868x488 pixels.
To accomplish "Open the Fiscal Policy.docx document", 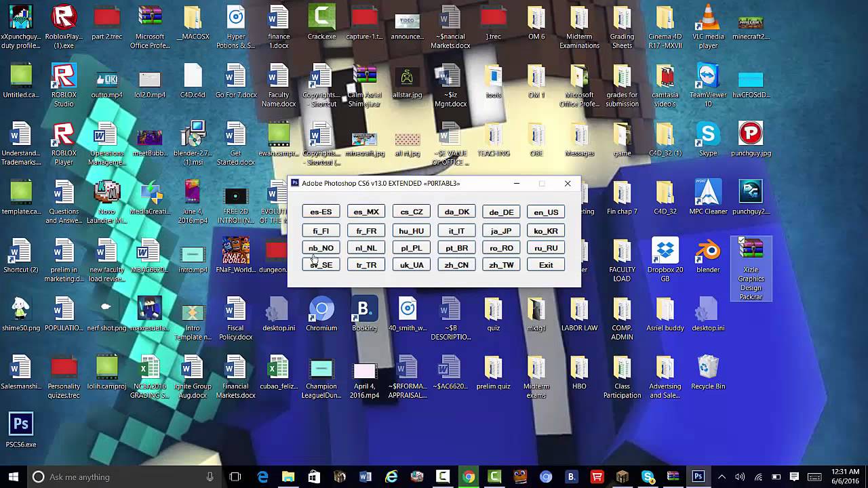I will point(235,319).
